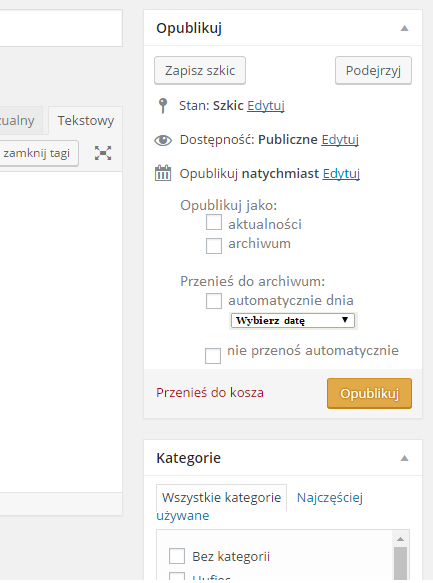The height and width of the screenshot is (583, 433).
Task: Select the Wszystkie kategorie tab
Action: 222,497
